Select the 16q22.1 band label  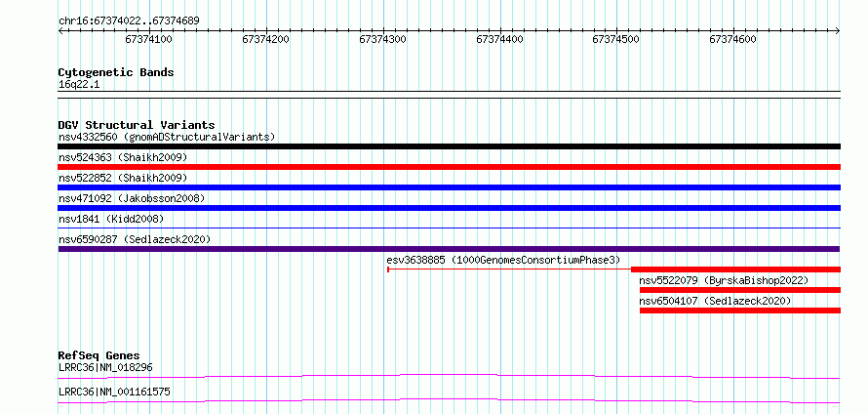[x=79, y=85]
